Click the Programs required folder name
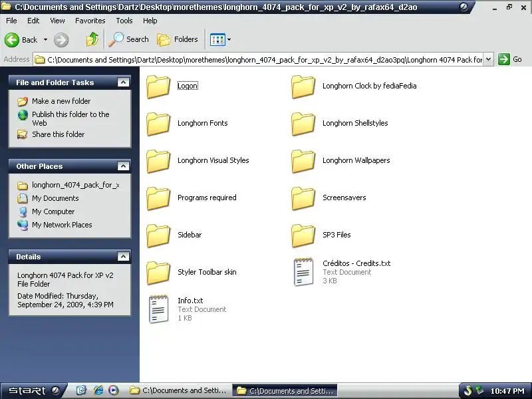532x399 pixels. [x=207, y=198]
